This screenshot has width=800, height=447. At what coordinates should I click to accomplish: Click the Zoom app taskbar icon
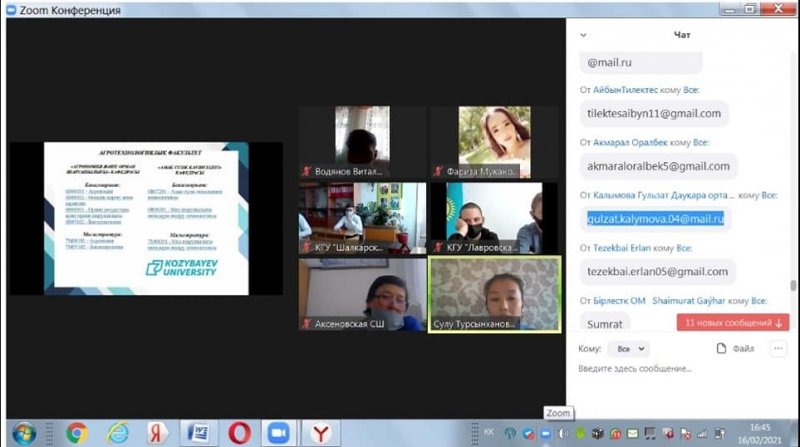279,434
